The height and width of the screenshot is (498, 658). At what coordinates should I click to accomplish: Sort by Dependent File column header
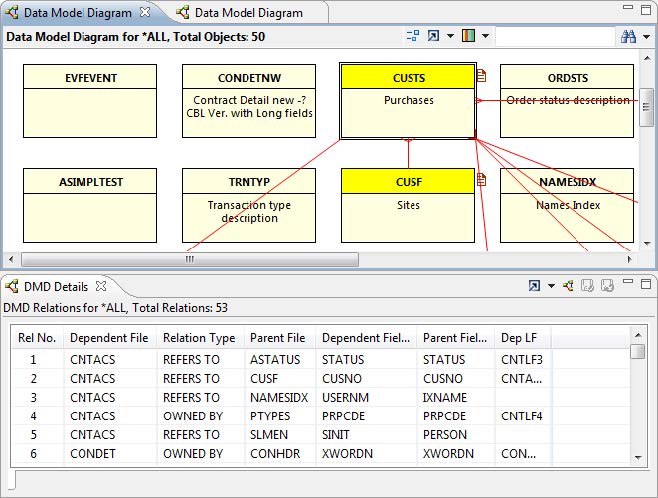pos(110,338)
